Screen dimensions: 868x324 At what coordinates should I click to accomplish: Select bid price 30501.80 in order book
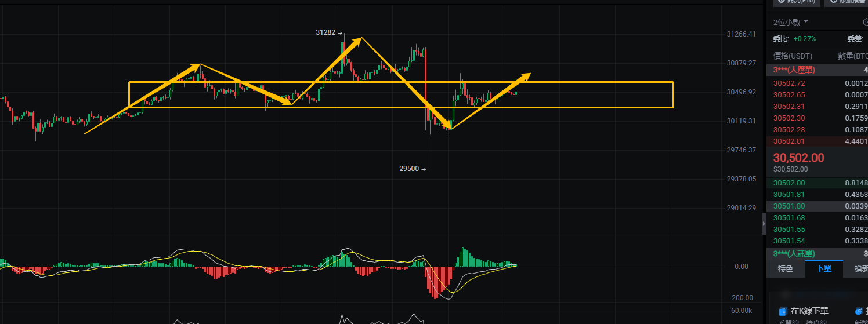coord(788,206)
